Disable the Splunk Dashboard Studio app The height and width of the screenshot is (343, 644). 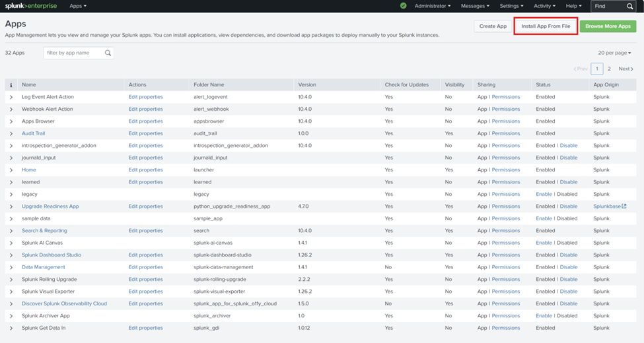tap(569, 255)
